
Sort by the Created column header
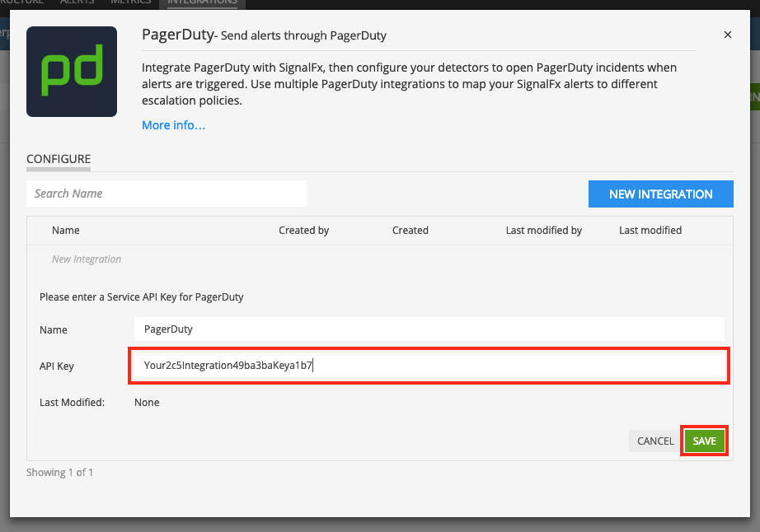tap(410, 231)
